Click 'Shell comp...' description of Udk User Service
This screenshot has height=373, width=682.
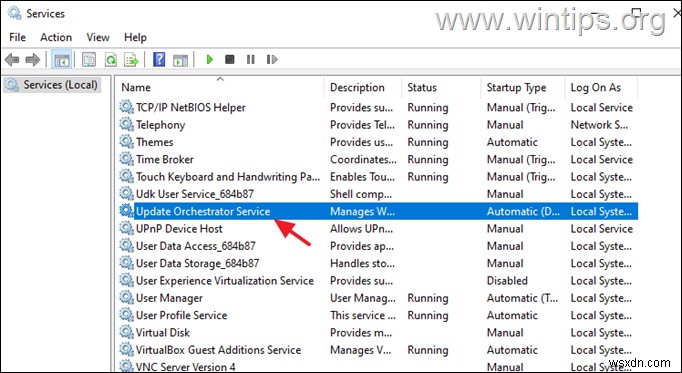pos(361,194)
